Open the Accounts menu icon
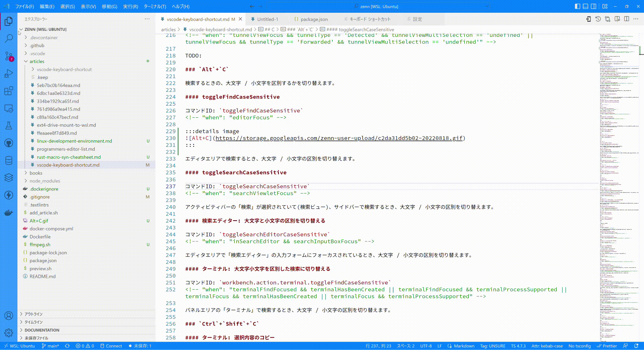The width and height of the screenshot is (644, 350). 9,315
